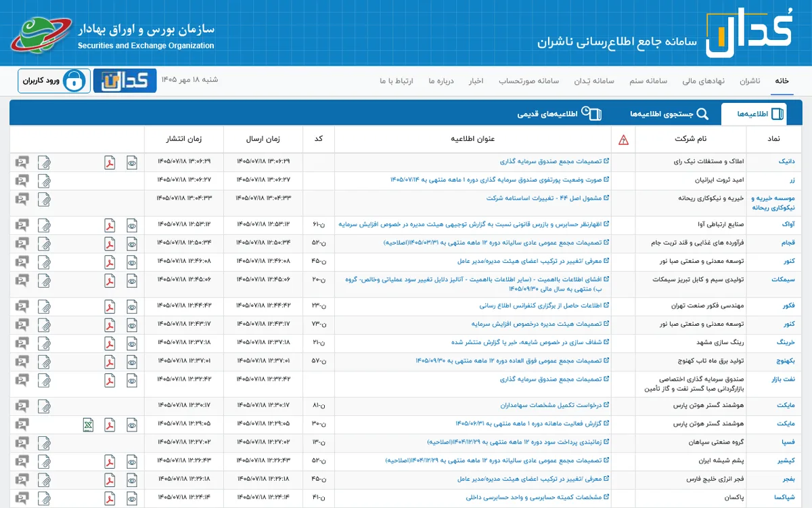
Task: Open comments icon in the نفت بازار row
Action: (22, 380)
